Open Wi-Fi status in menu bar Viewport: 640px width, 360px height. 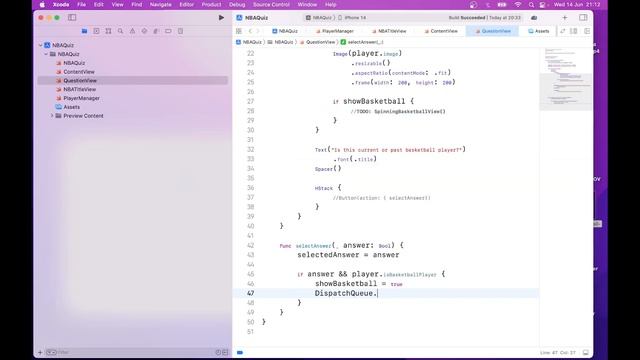click(x=518, y=4)
